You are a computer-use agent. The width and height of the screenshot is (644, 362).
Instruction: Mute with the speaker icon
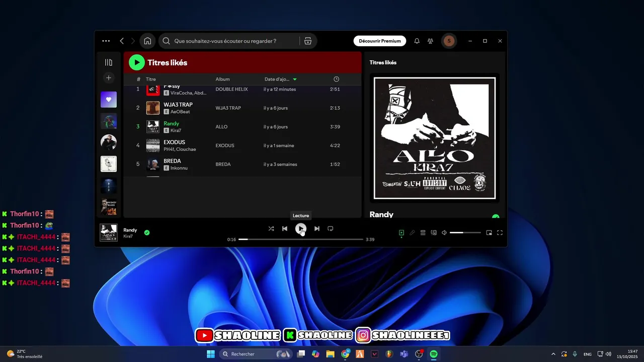coord(444,233)
